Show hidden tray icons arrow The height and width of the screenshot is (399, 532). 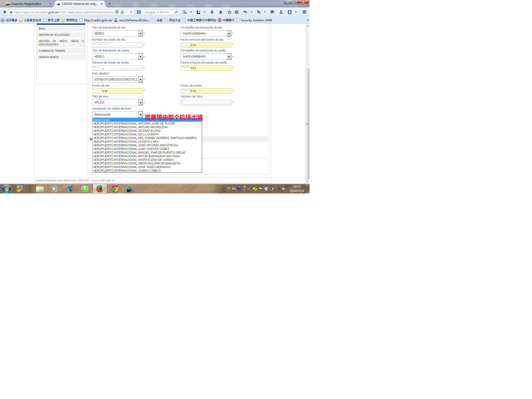click(x=249, y=189)
